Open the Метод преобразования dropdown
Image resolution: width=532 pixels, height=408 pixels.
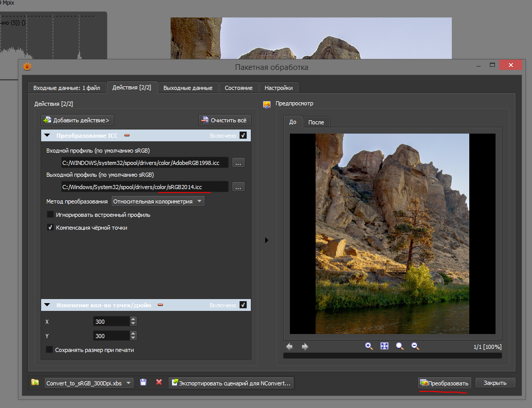158,201
